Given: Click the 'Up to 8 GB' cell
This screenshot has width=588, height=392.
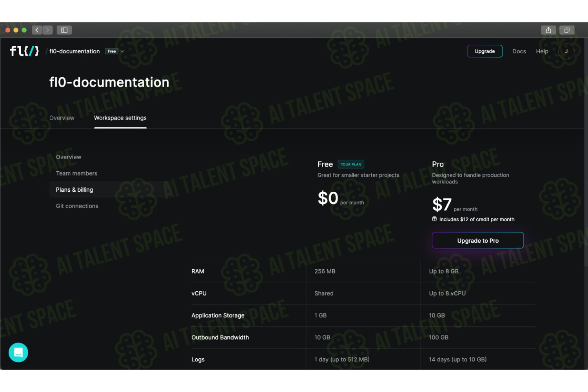Looking at the screenshot, I should click(x=444, y=271).
